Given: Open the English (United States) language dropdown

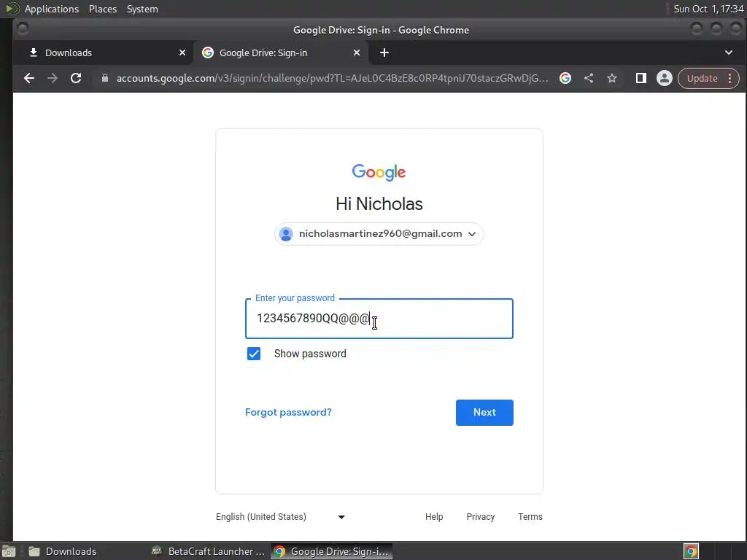Looking at the screenshot, I should [280, 517].
